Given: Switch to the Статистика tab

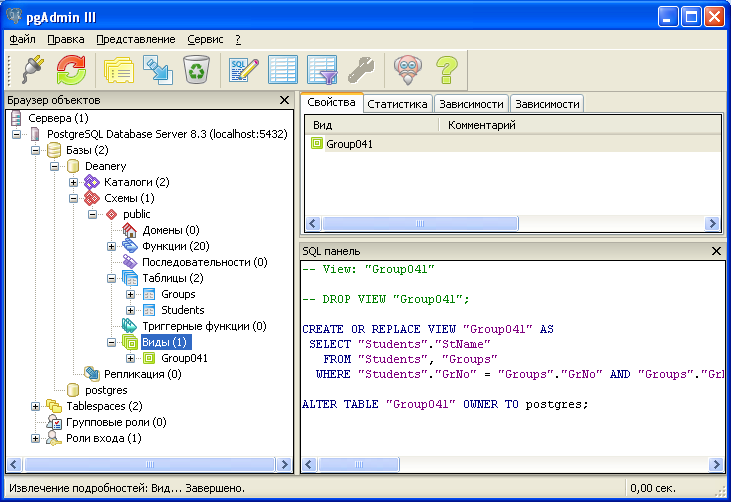Looking at the screenshot, I should pyautogui.click(x=397, y=104).
